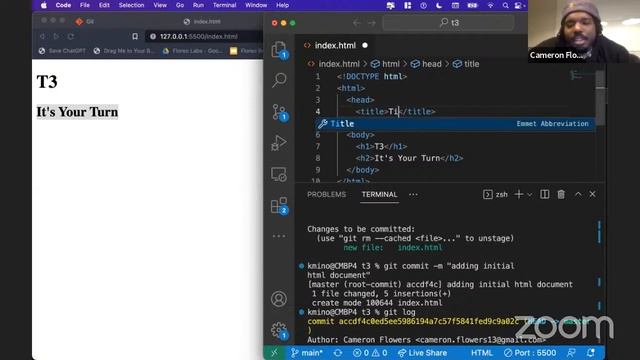The image size is (640, 360).
Task: Bookmark the page in browser
Action: pyautogui.click(x=135, y=36)
